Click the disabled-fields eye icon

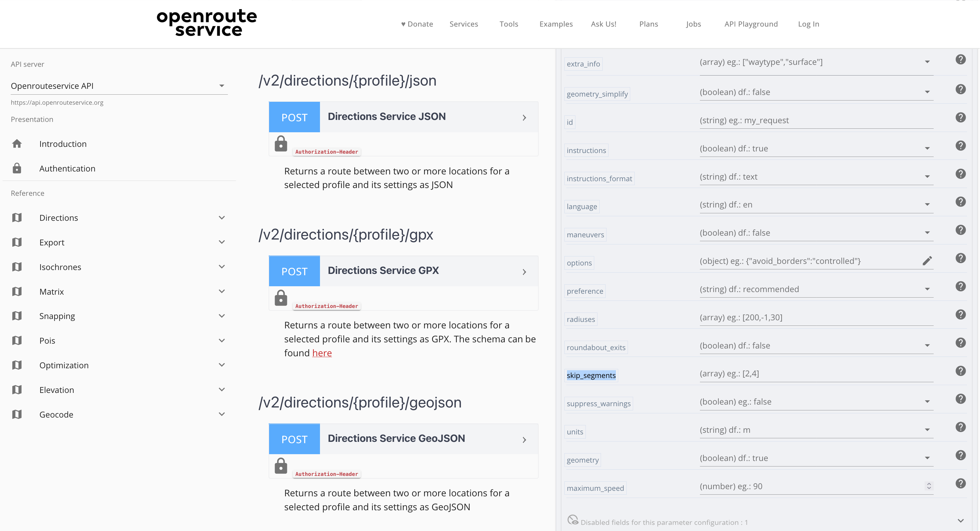pos(573,520)
